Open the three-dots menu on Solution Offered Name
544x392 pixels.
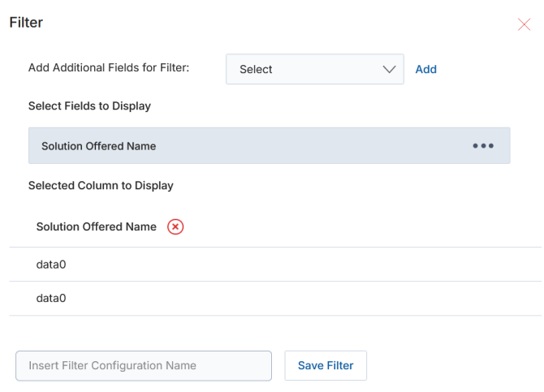[x=483, y=146]
